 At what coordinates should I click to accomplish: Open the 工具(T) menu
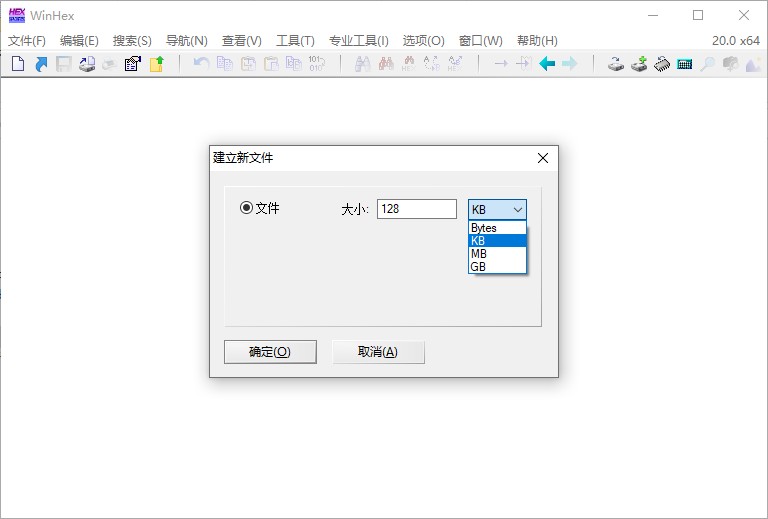point(295,41)
